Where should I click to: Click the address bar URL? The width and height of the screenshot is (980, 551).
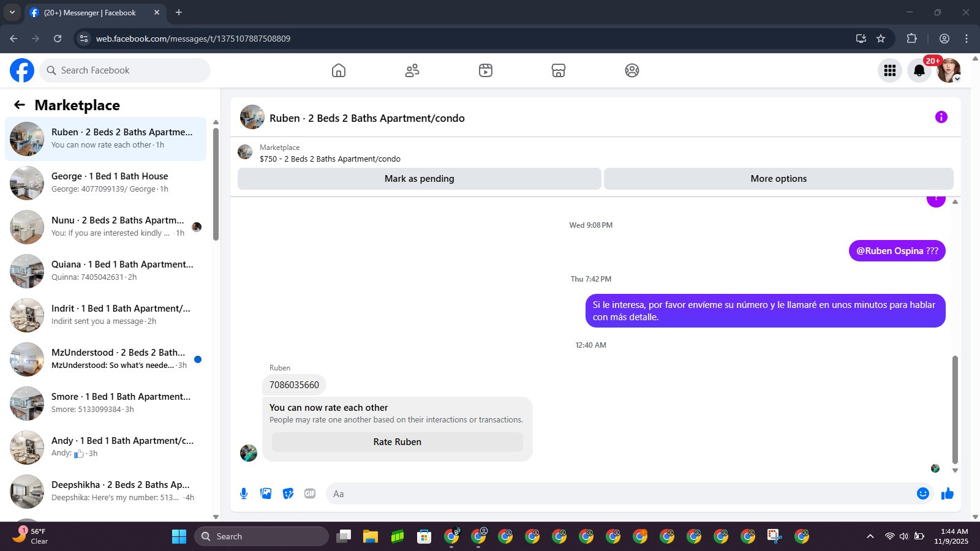tap(193, 39)
